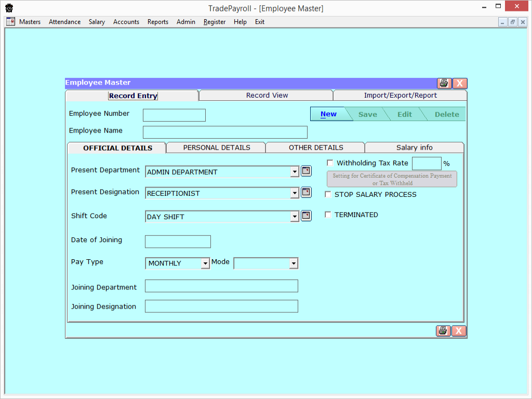Click the TradePayroll app icon in the title bar
Image resolution: width=532 pixels, height=399 pixels.
click(x=9, y=8)
